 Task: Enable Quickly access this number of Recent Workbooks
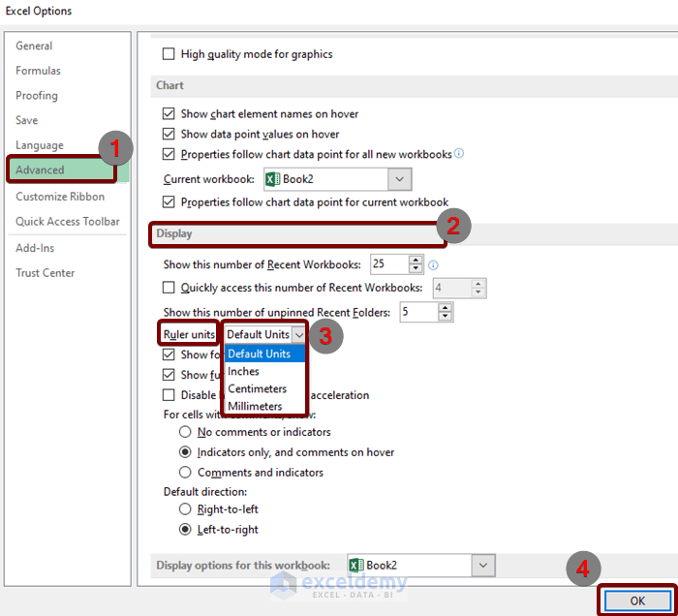pos(169,288)
